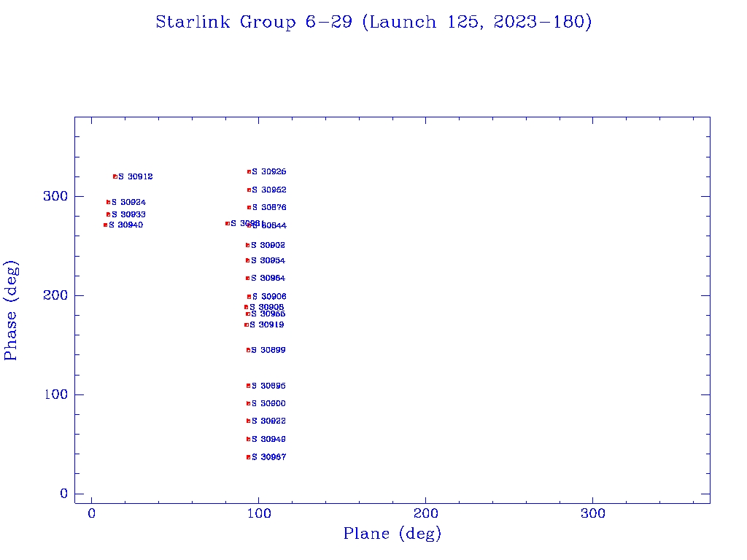Select the red marker beside S 30900

[248, 403]
